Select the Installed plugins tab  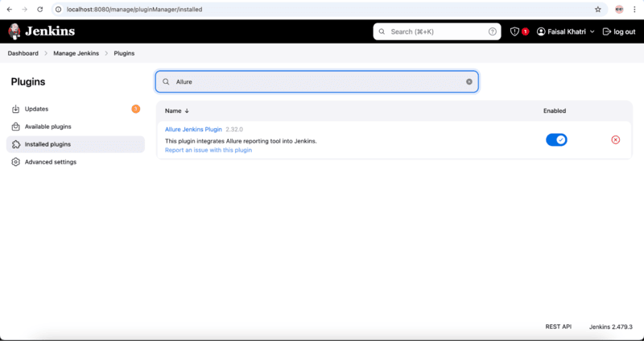click(76, 144)
